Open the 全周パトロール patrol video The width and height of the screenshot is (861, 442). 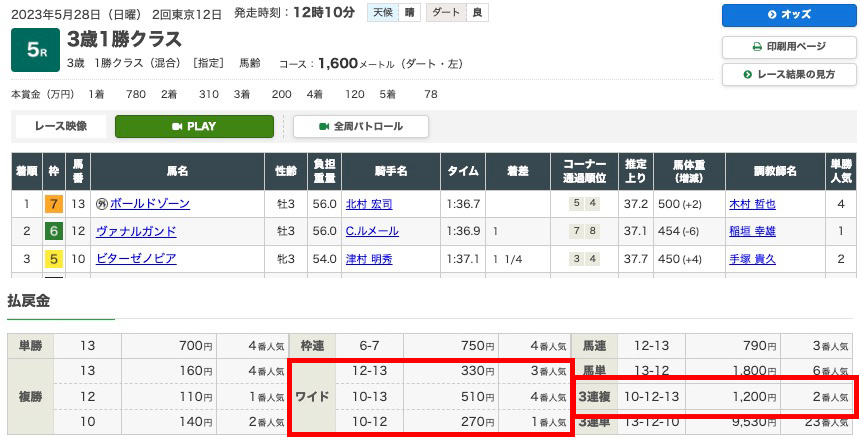[x=361, y=126]
